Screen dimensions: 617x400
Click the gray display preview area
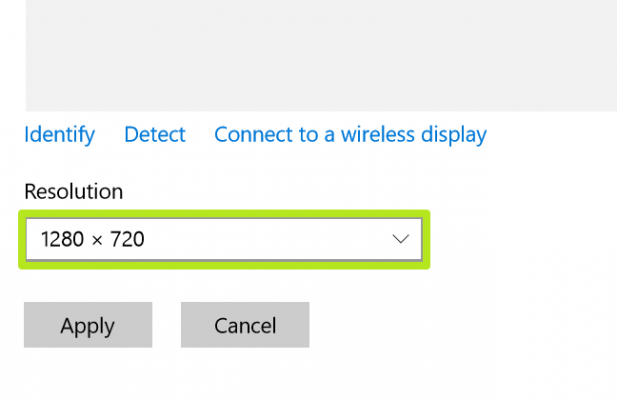click(x=320, y=55)
